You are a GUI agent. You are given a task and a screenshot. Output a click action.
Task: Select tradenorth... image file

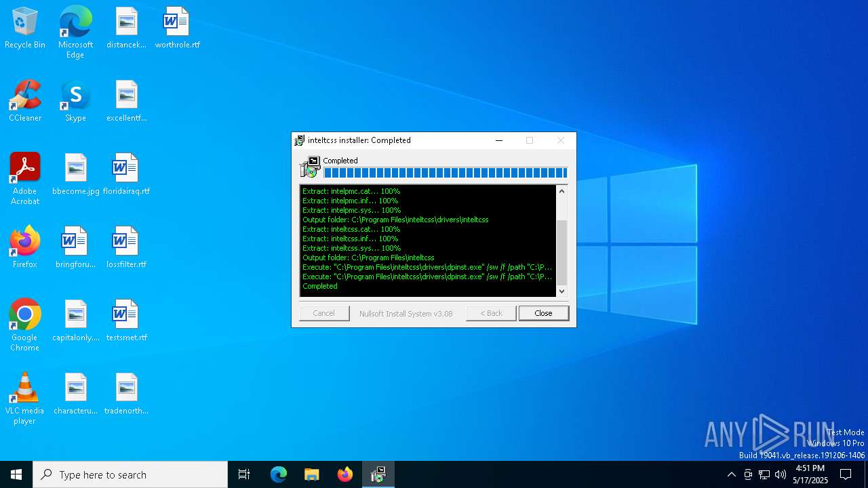(126, 394)
